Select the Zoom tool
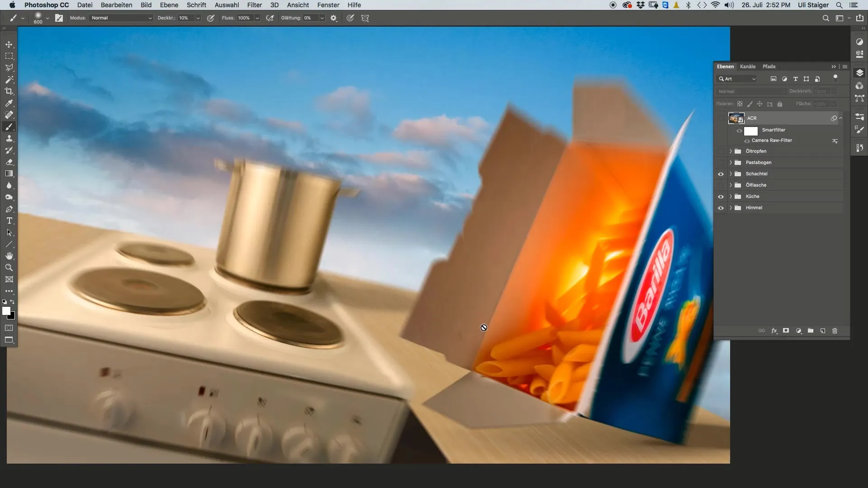Viewport: 868px width, 488px height. click(x=9, y=267)
